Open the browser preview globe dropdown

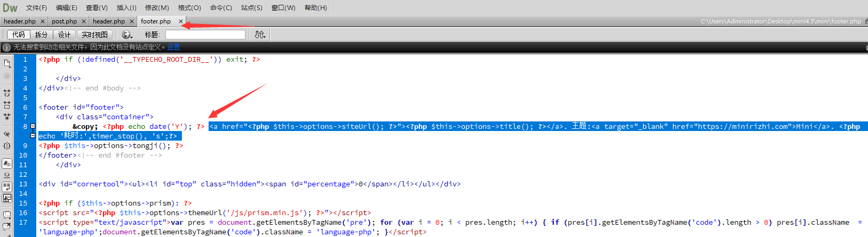[127, 35]
